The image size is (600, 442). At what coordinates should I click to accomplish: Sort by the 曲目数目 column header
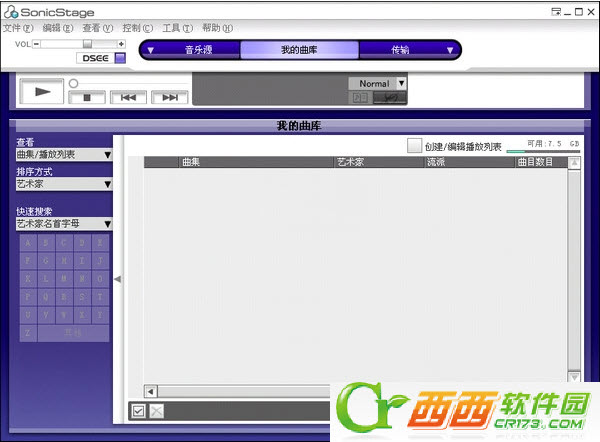click(x=541, y=162)
